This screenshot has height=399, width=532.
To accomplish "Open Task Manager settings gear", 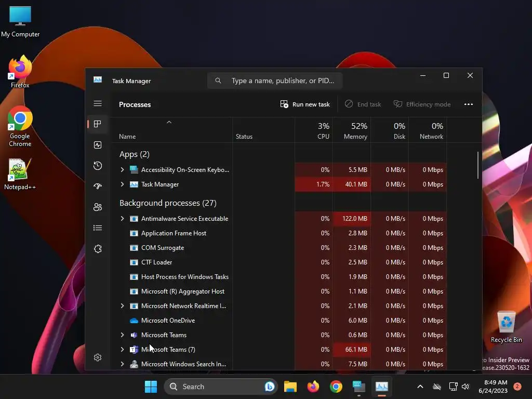I will point(98,357).
